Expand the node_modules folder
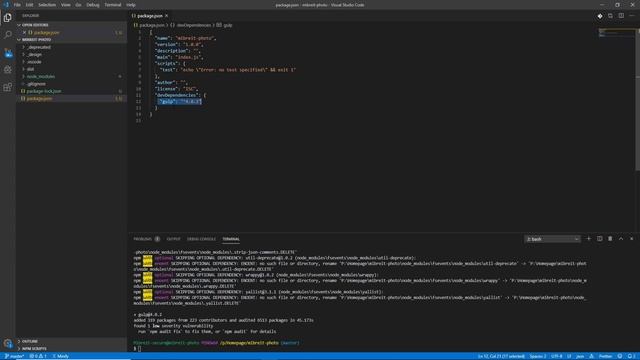Image resolution: width=640 pixels, height=360 pixels. [x=71, y=76]
